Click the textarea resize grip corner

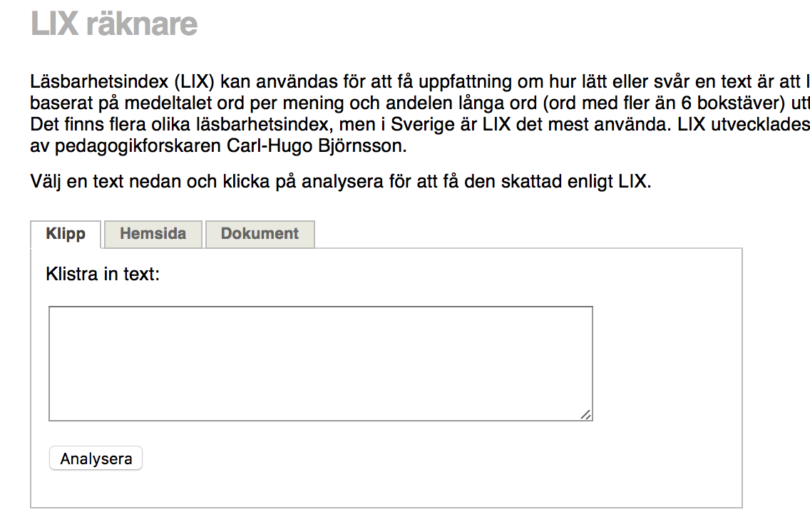(x=585, y=414)
